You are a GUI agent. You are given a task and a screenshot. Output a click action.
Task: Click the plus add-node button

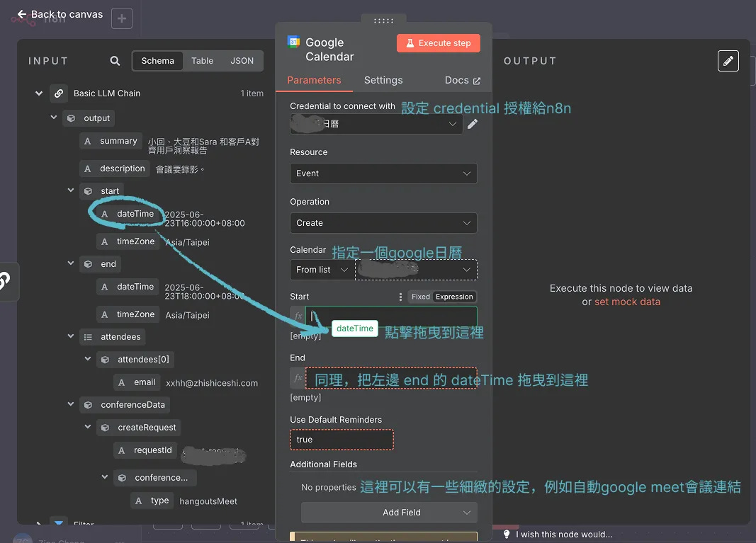pos(122,18)
